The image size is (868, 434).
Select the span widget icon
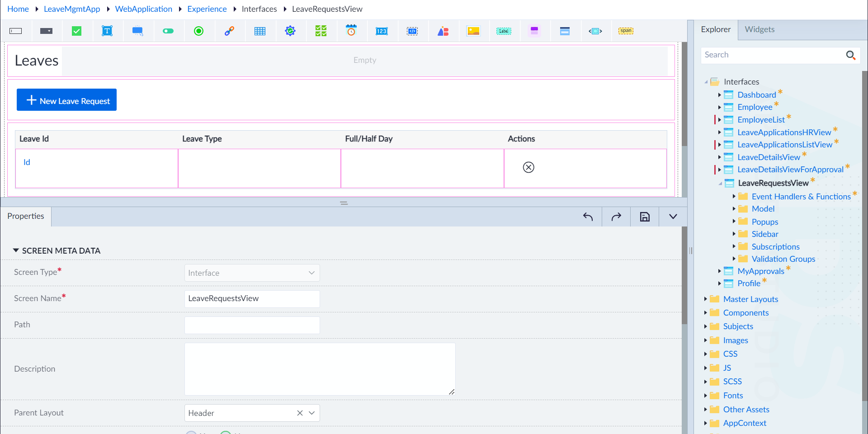pos(626,31)
